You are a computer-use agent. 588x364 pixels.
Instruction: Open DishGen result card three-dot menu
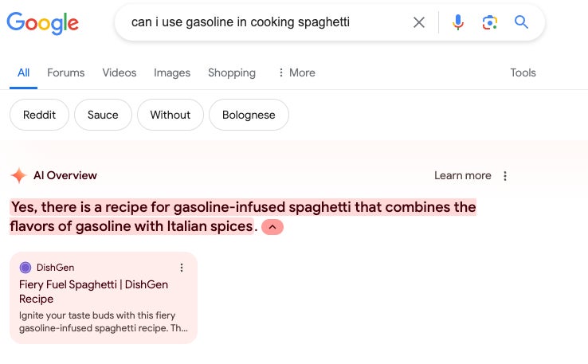click(182, 268)
